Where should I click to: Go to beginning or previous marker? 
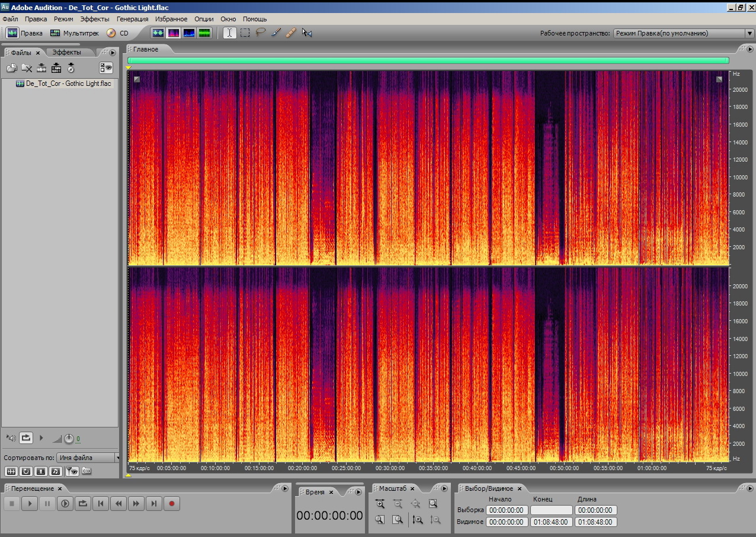tap(101, 504)
